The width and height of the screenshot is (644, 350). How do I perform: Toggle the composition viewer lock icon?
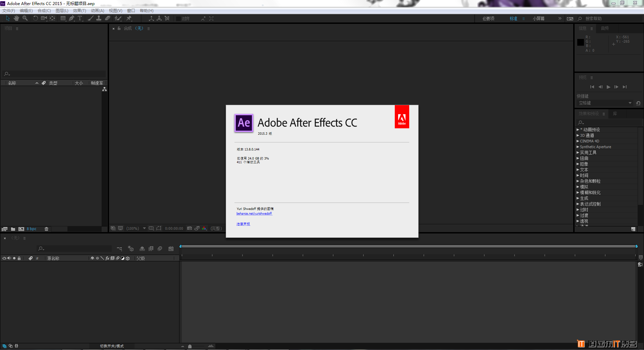[119, 29]
